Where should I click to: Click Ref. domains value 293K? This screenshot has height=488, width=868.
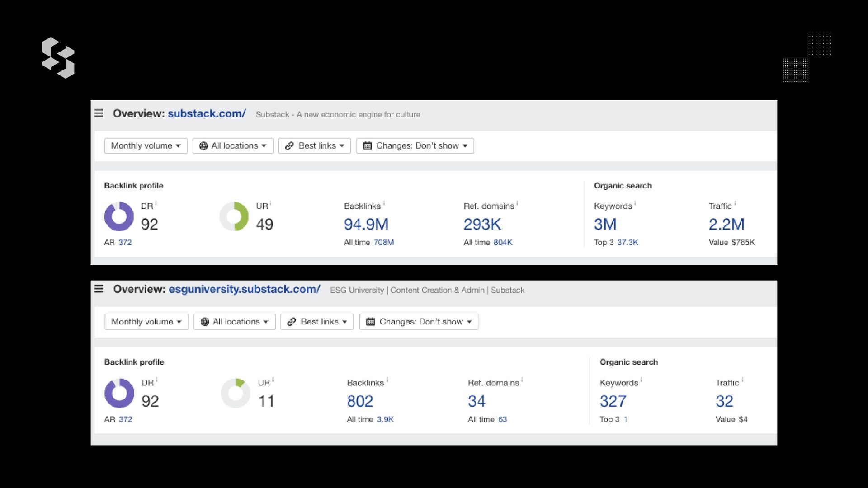tap(482, 224)
